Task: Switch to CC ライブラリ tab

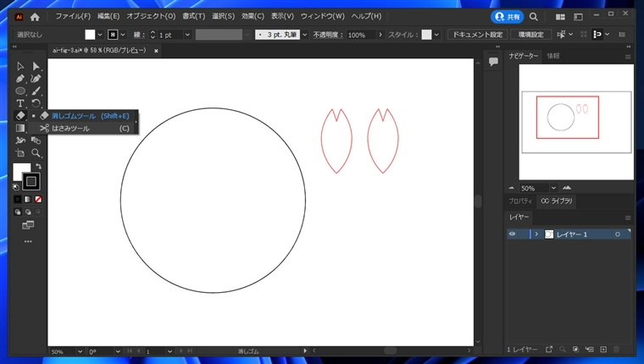Action: (x=557, y=201)
